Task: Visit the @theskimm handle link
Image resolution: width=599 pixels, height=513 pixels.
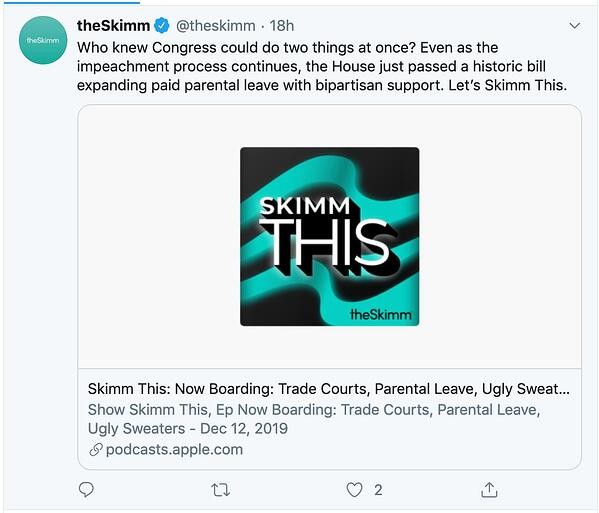Action: point(215,26)
